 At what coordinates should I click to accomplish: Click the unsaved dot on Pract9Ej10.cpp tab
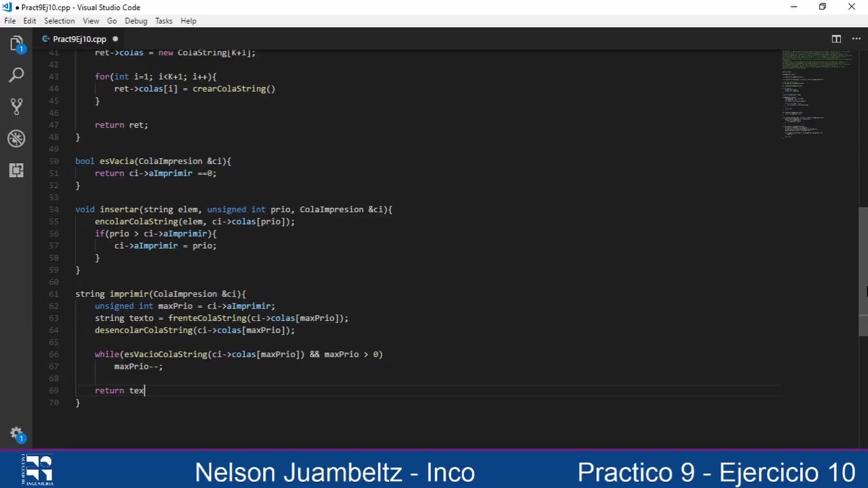click(115, 39)
